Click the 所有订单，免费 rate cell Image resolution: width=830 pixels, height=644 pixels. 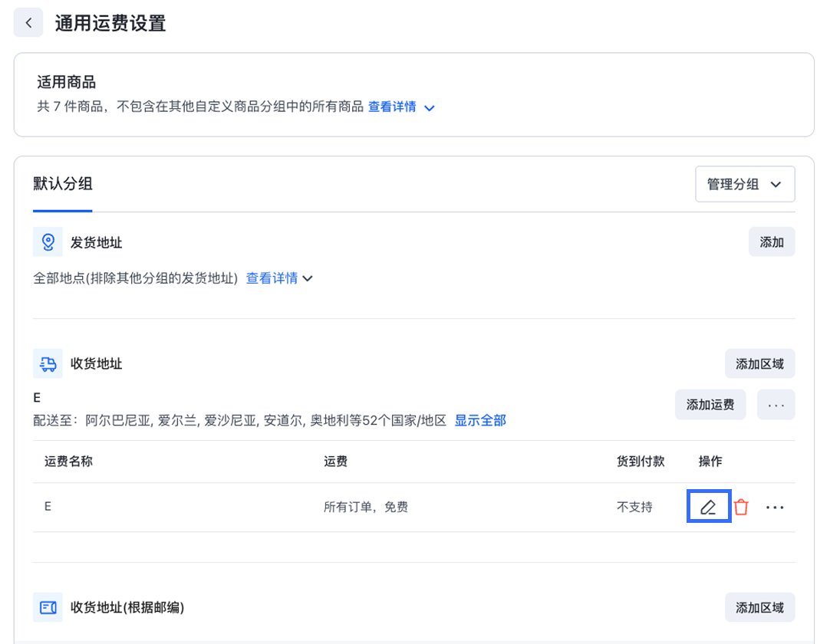tap(366, 507)
